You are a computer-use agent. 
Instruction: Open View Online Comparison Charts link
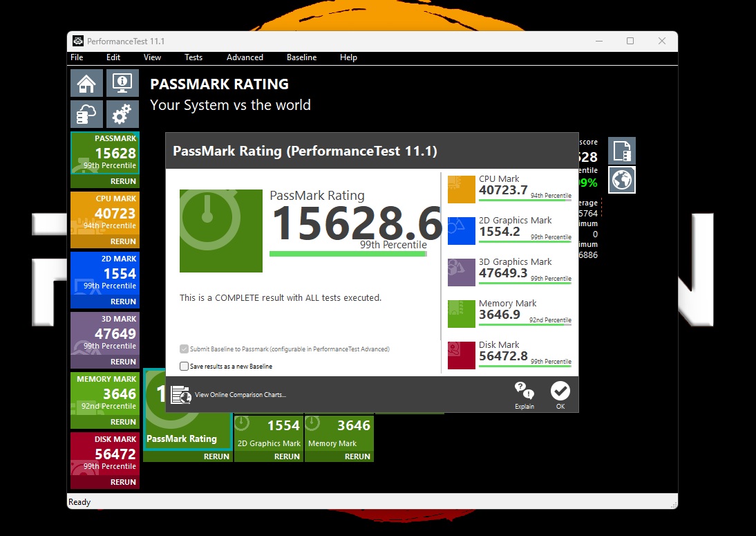click(x=240, y=395)
